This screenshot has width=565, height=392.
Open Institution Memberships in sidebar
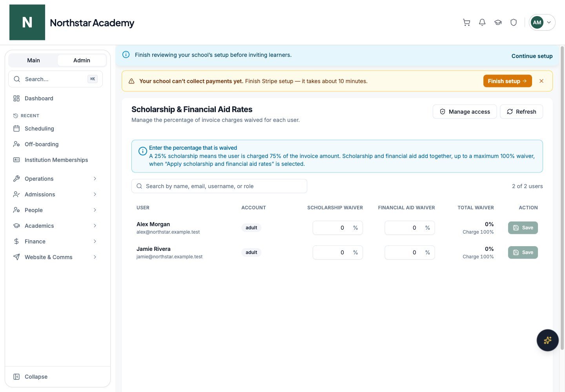click(x=55, y=160)
